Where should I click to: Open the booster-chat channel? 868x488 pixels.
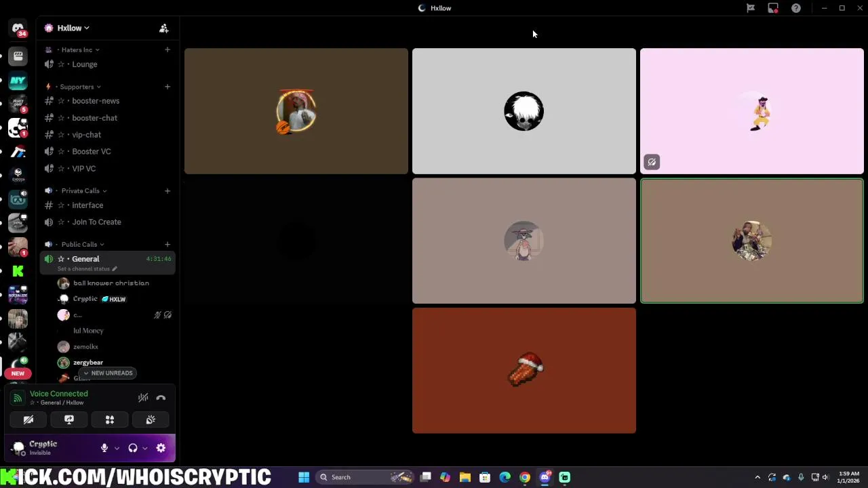click(x=108, y=118)
